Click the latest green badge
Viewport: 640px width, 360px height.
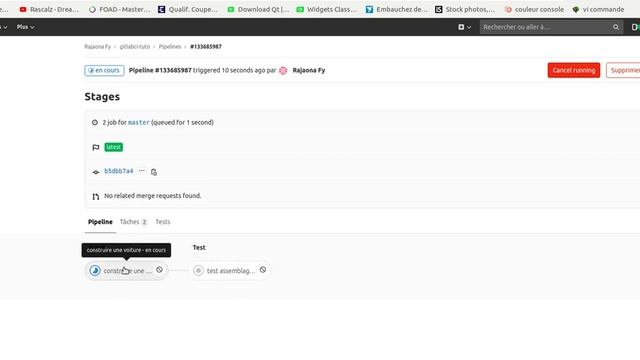pyautogui.click(x=113, y=147)
